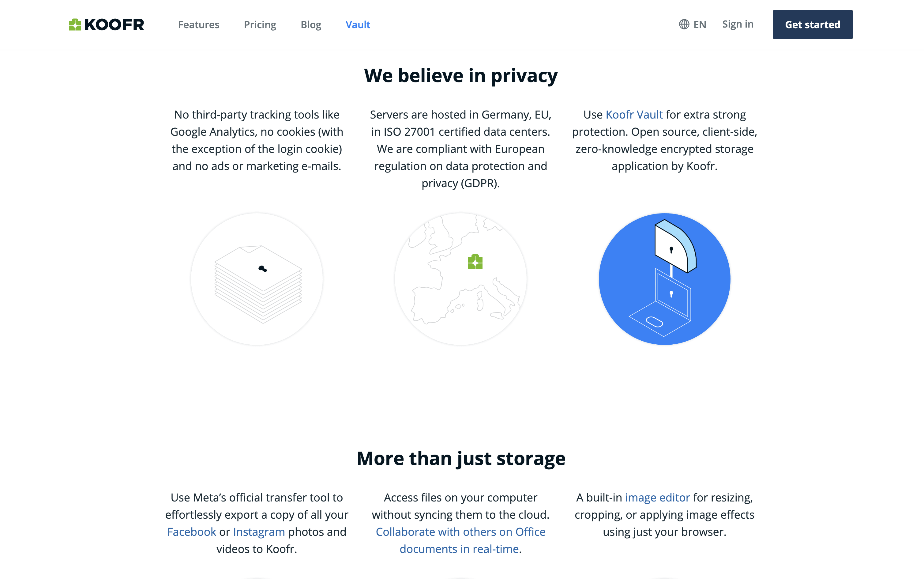Click the Koofr green logo icon
The height and width of the screenshot is (579, 924).
click(75, 25)
